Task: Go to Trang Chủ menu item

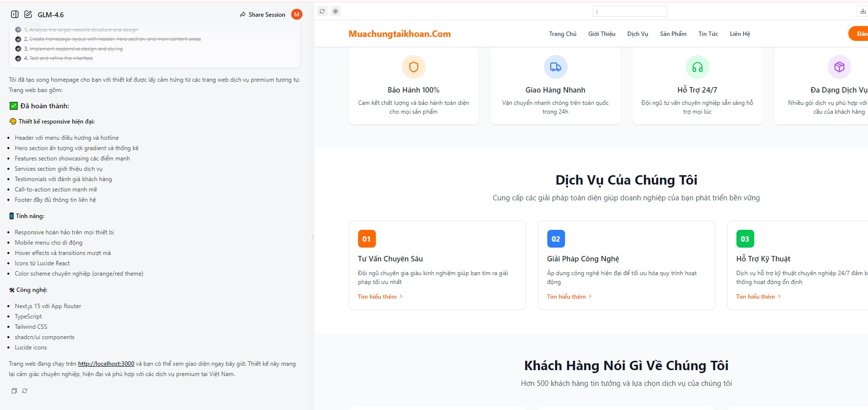Action: click(563, 34)
